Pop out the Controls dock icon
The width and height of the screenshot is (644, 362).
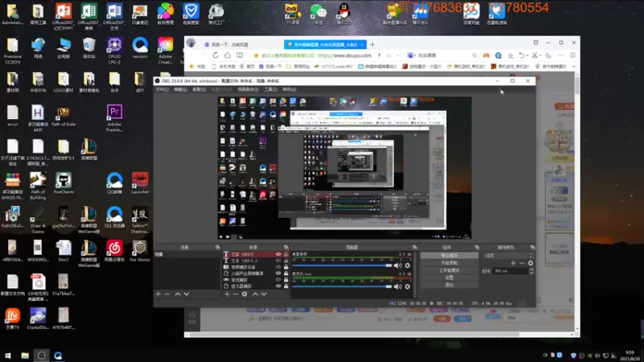coord(477,248)
